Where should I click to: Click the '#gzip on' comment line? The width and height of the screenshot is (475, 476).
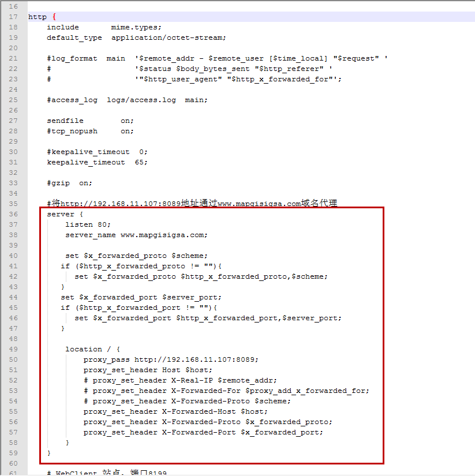69,183
